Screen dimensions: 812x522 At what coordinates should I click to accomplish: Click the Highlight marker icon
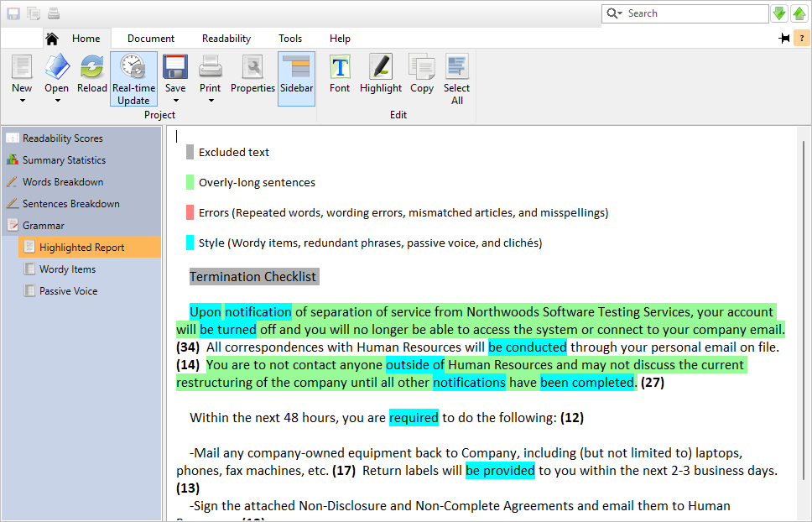pos(381,67)
